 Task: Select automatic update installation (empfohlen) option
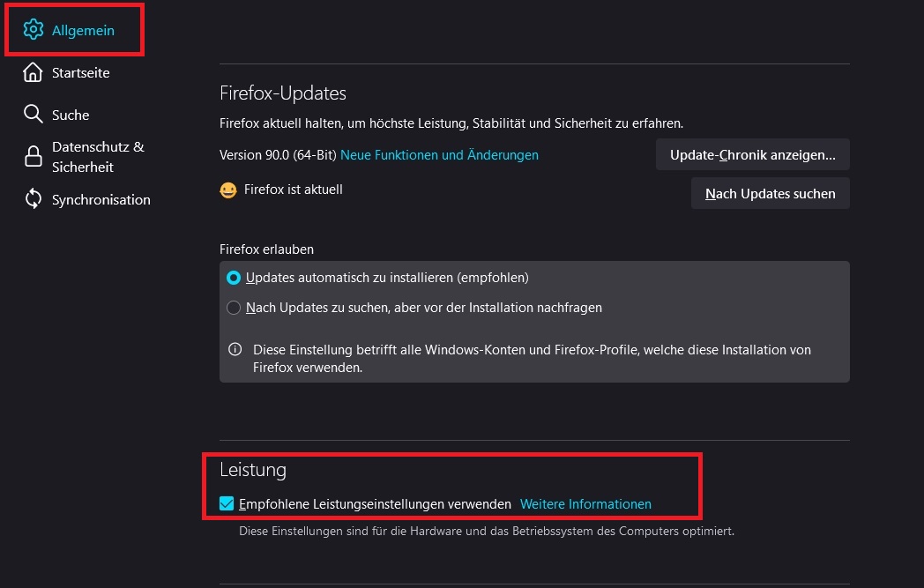[x=234, y=278]
